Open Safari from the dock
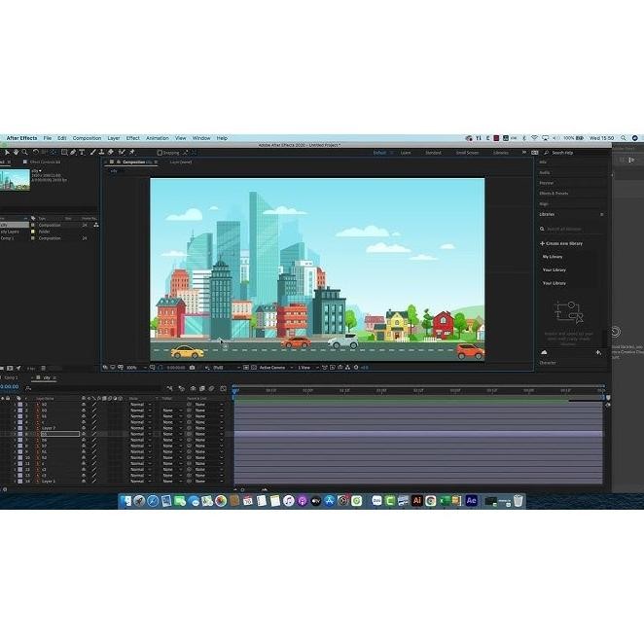This screenshot has width=644, height=644. [153, 501]
